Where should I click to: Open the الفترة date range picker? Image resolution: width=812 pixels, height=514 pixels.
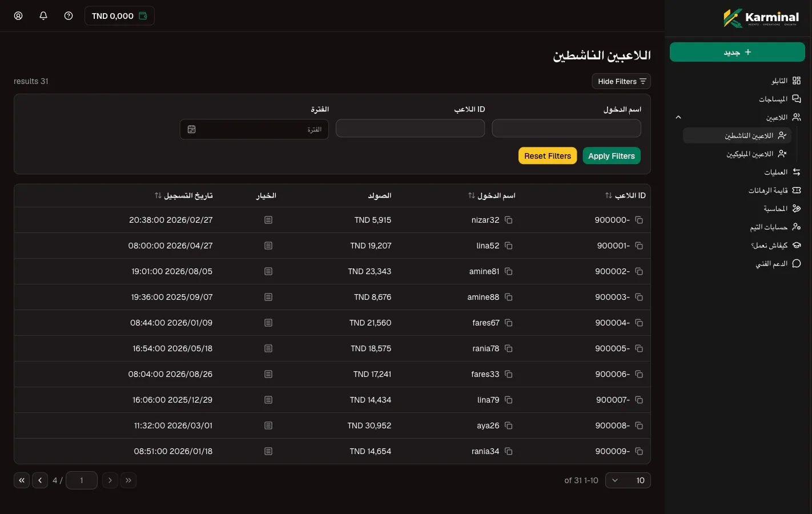coord(254,130)
